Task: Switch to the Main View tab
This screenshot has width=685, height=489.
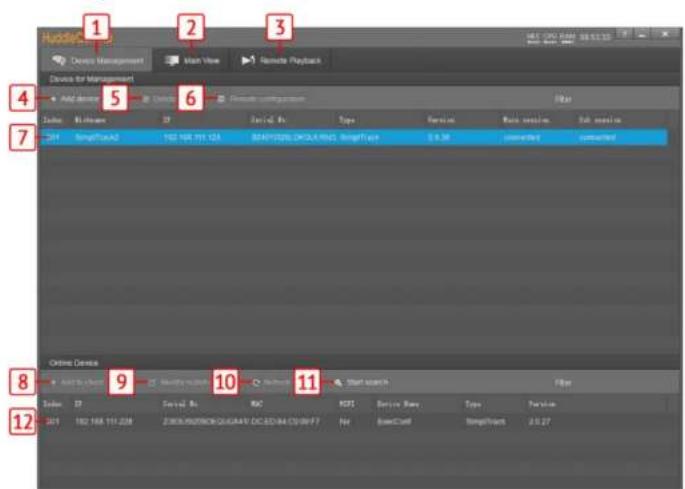Action: click(191, 60)
